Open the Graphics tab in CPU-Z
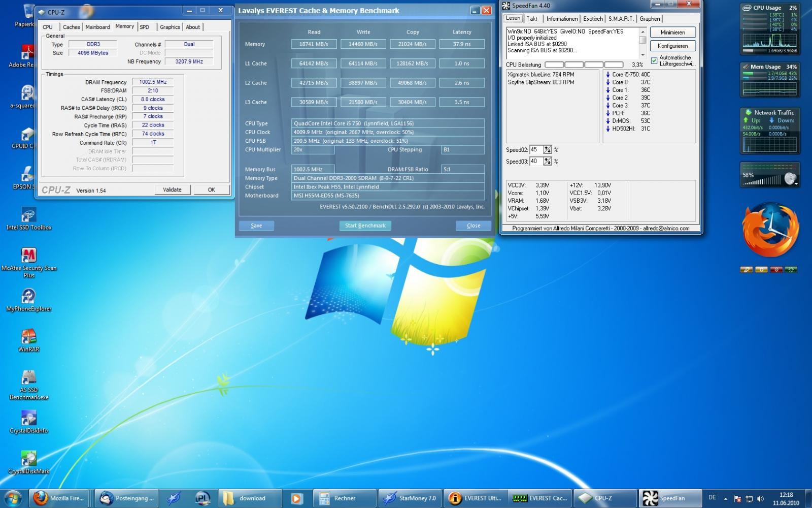This screenshot has height=508, width=812. 170,27
